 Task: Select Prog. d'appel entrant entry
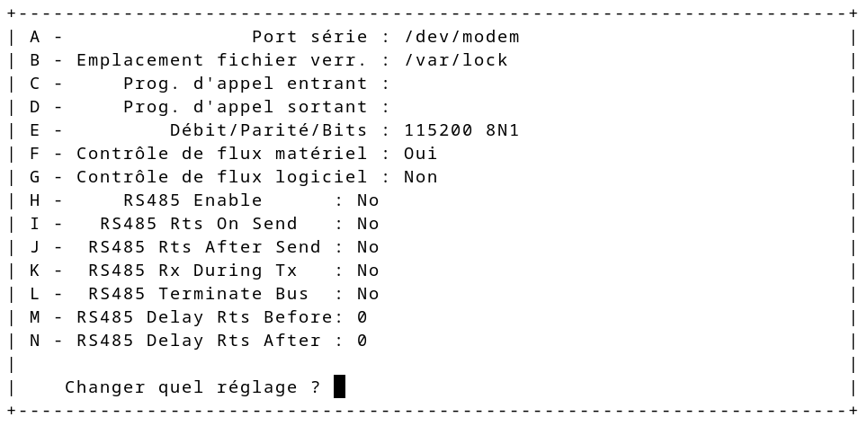pos(210,84)
